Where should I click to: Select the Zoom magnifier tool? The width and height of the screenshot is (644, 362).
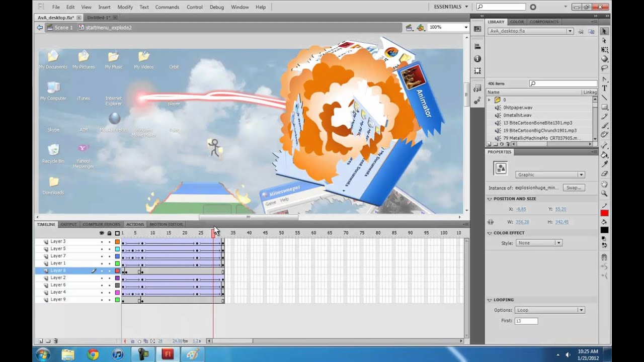(x=604, y=194)
